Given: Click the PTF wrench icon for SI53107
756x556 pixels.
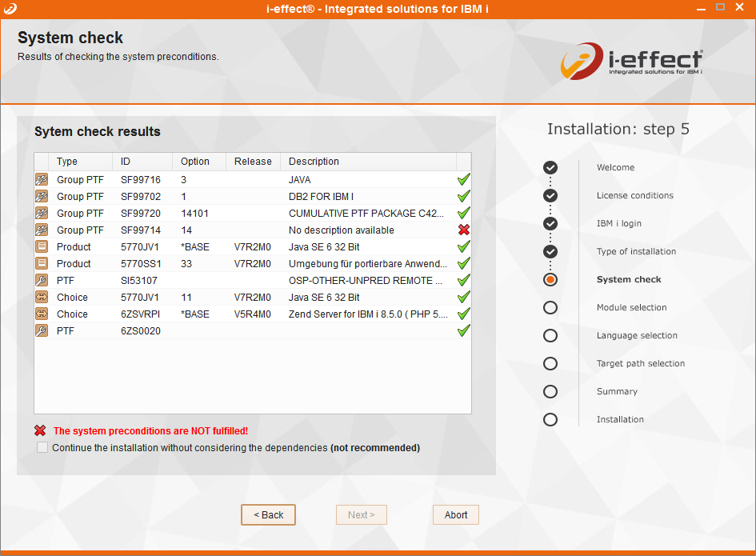Looking at the screenshot, I should [42, 281].
